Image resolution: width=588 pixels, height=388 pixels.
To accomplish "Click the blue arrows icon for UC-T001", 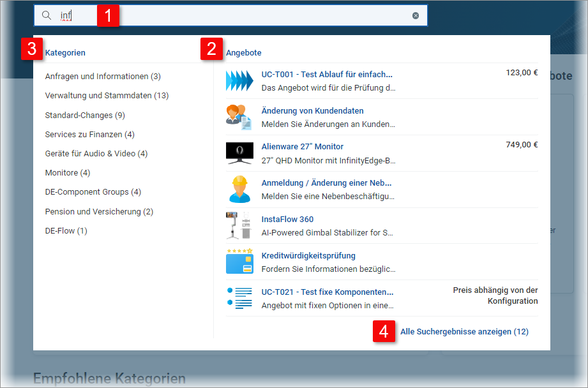I will pyautogui.click(x=239, y=80).
